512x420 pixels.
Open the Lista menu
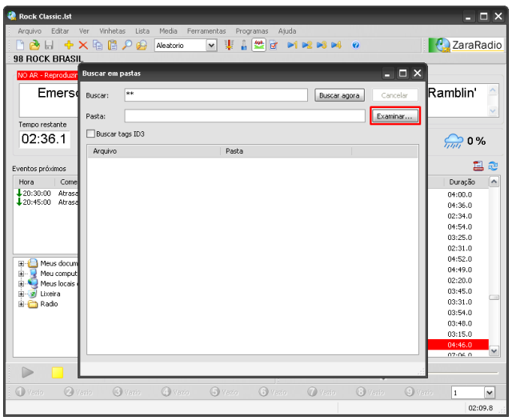click(x=142, y=31)
